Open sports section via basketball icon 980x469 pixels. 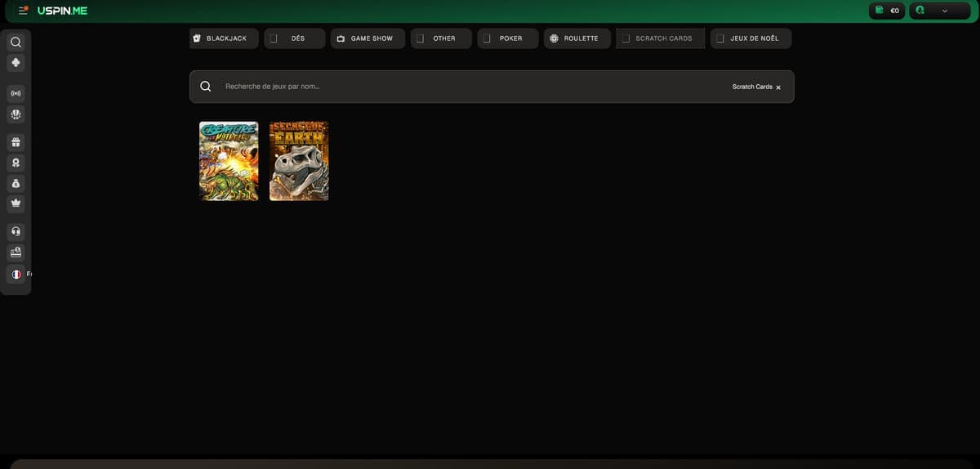(x=16, y=115)
